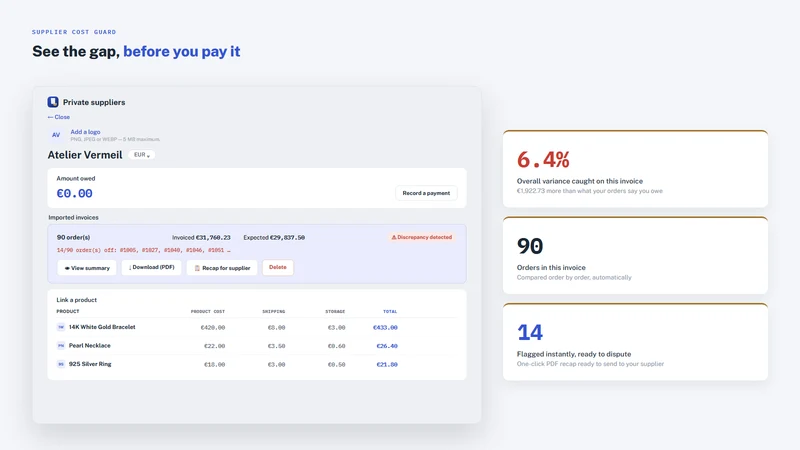The height and width of the screenshot is (450, 800).
Task: Click the AV supplier avatar placeholder
Action: [x=56, y=135]
